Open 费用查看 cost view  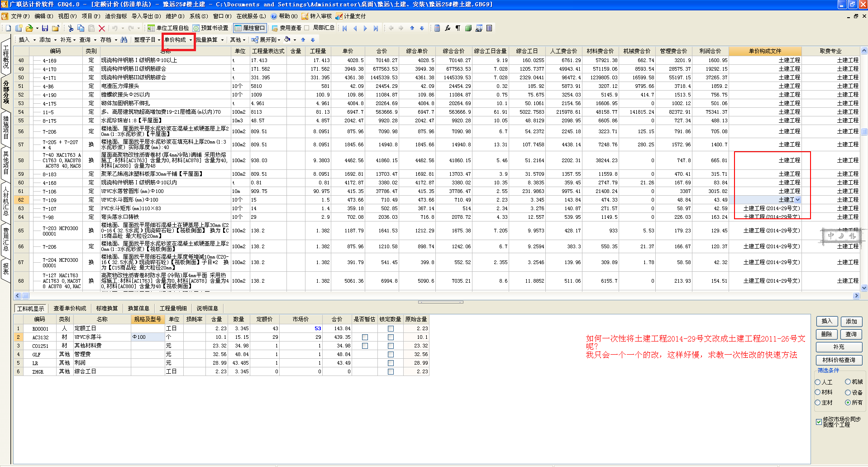pyautogui.click(x=286, y=28)
